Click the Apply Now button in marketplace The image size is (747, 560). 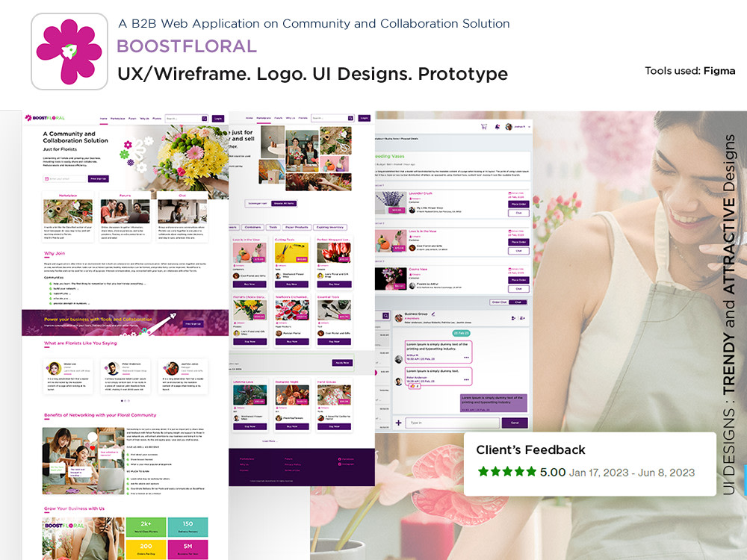(x=342, y=363)
